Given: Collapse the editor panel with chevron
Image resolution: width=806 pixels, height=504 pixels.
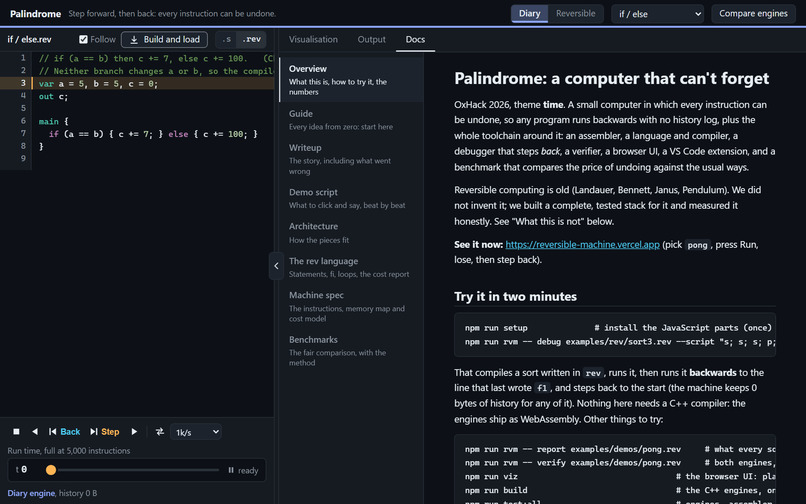Looking at the screenshot, I should 276,266.
